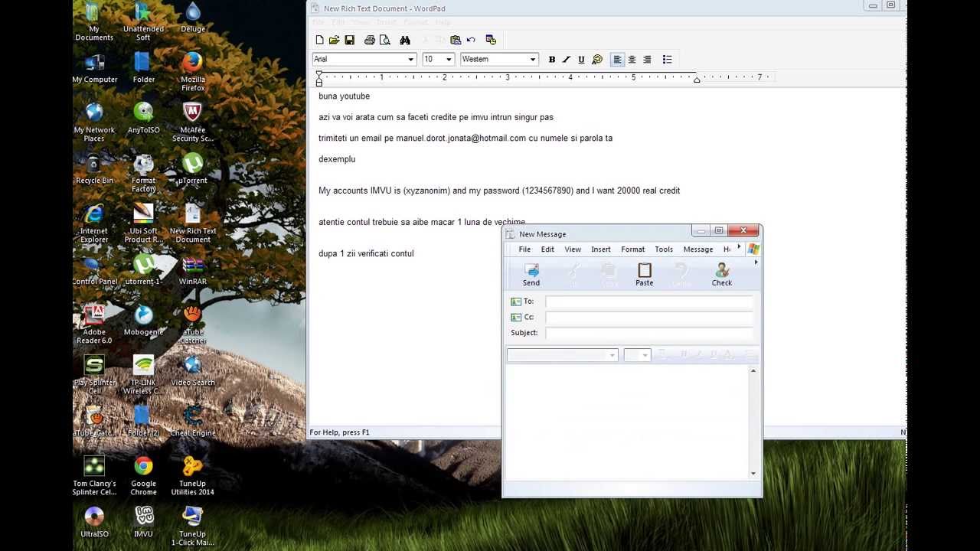Click the Check names button in New Message
Viewport: 980px width, 551px height.
click(722, 275)
